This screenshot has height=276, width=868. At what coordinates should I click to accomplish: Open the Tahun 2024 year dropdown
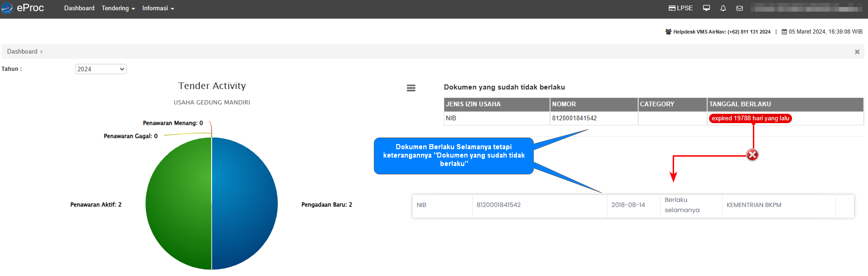pos(101,69)
